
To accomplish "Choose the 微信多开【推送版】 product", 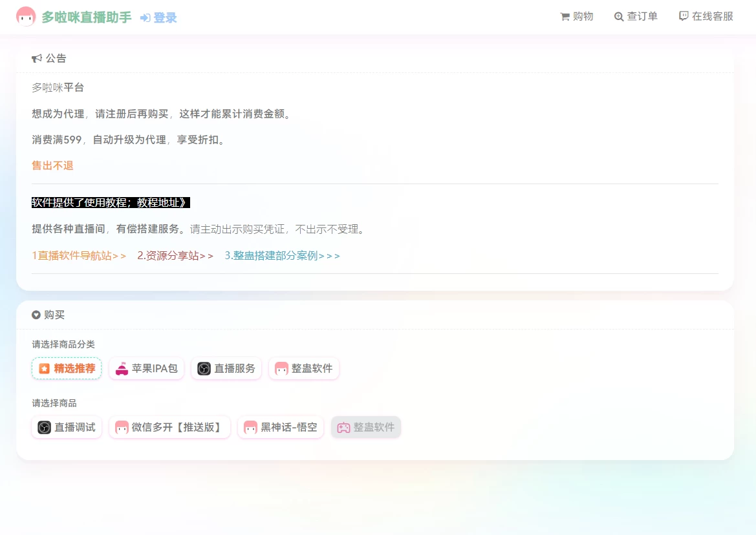I will pyautogui.click(x=169, y=427).
